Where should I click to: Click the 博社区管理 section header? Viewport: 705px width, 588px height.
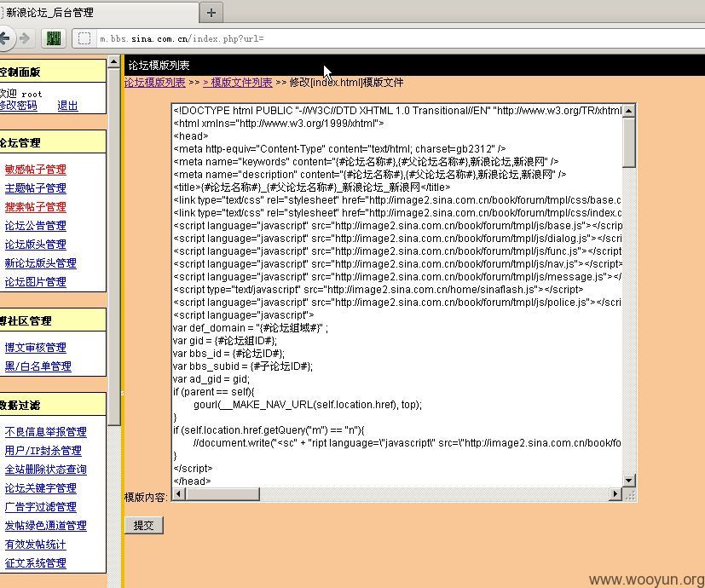52,320
